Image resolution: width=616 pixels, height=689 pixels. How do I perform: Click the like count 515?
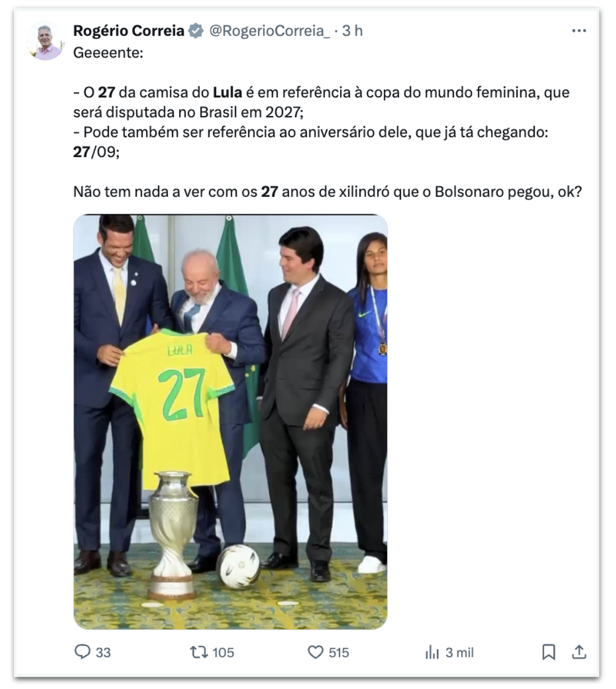pyautogui.click(x=339, y=653)
